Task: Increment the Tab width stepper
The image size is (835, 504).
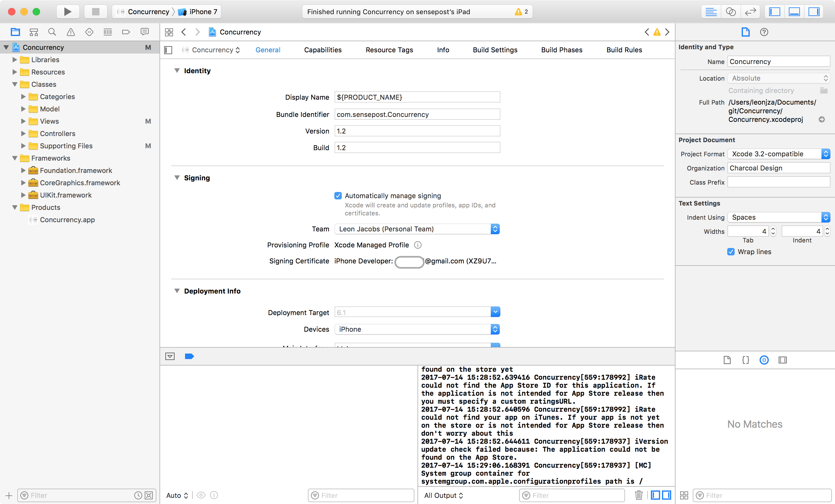Action: coord(772,229)
